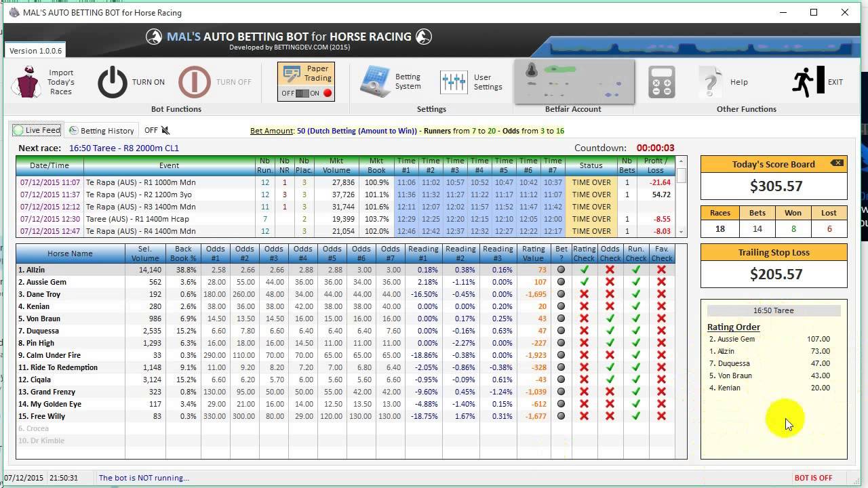Select horse row 11. Ride To Redemption
Image resolution: width=868 pixels, height=488 pixels.
point(346,367)
